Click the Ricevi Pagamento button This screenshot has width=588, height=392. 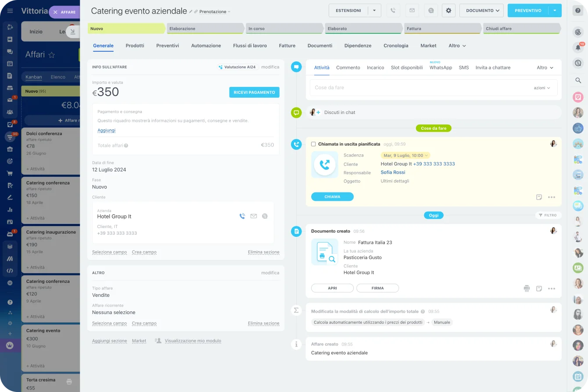point(254,93)
